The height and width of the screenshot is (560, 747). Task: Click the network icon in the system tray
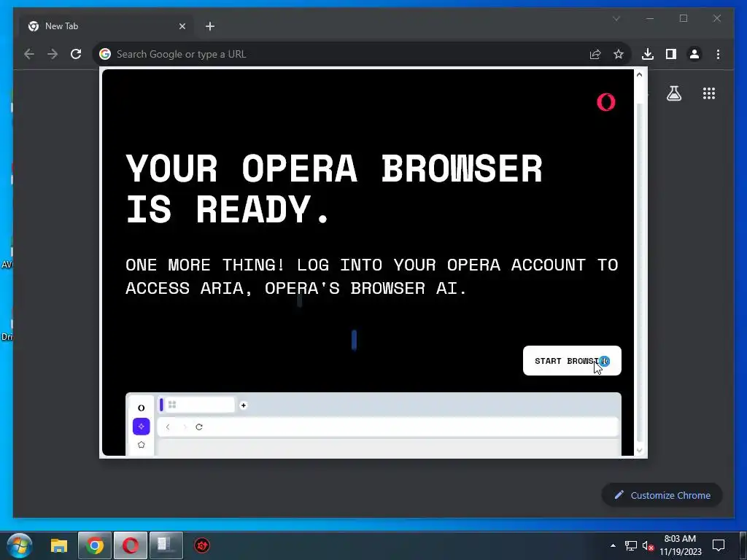(x=630, y=545)
